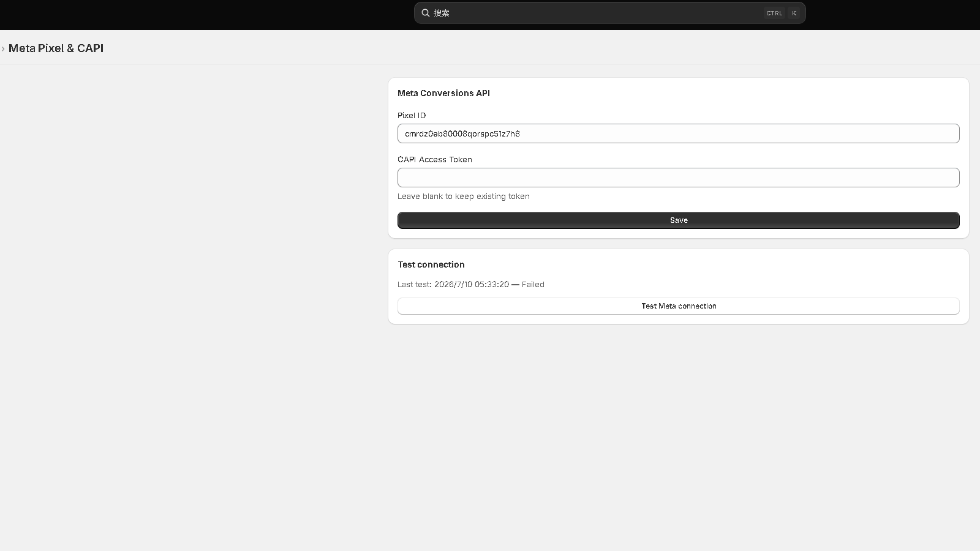980x551 pixels.
Task: Run the Test Meta connection button
Action: pyautogui.click(x=678, y=306)
